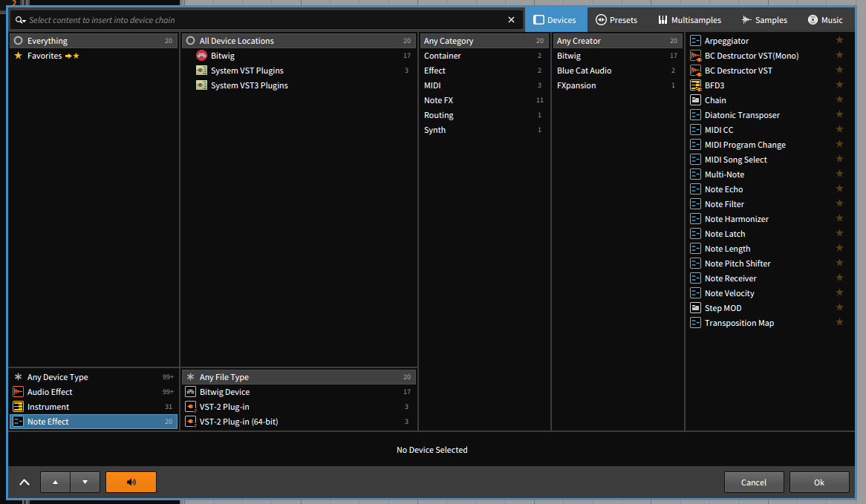The height and width of the screenshot is (504, 866).
Task: Collapse the browser with the chevron up
Action: [x=25, y=482]
